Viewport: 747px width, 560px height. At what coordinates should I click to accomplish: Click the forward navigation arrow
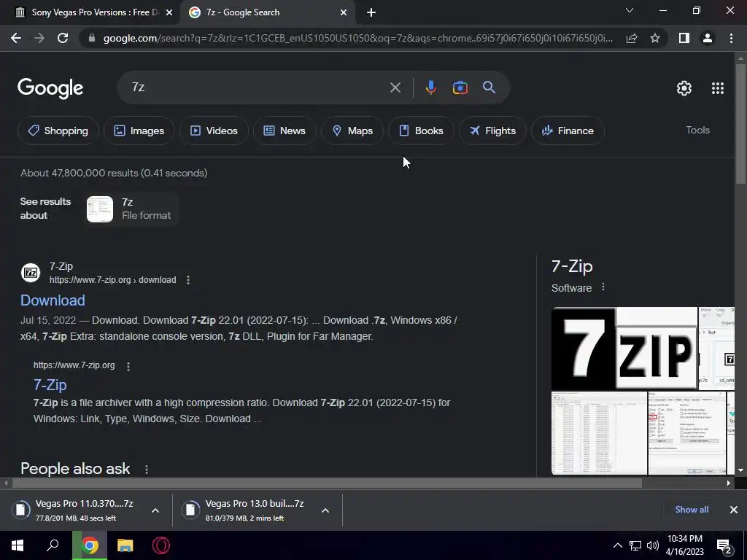coord(39,38)
